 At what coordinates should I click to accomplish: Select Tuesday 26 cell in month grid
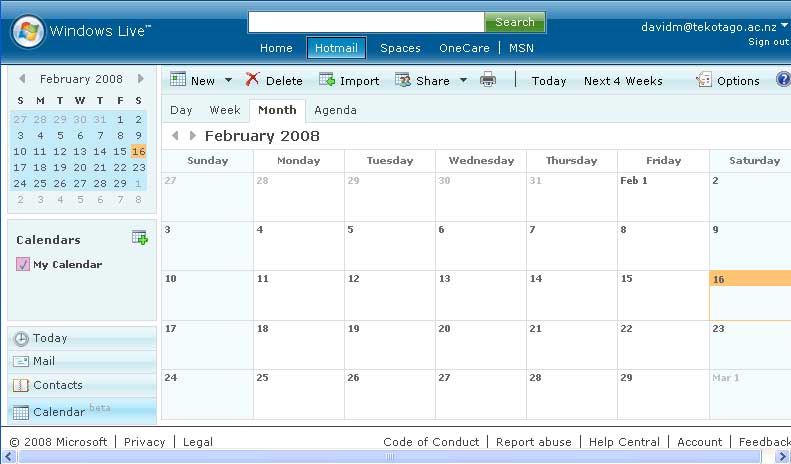pos(389,394)
